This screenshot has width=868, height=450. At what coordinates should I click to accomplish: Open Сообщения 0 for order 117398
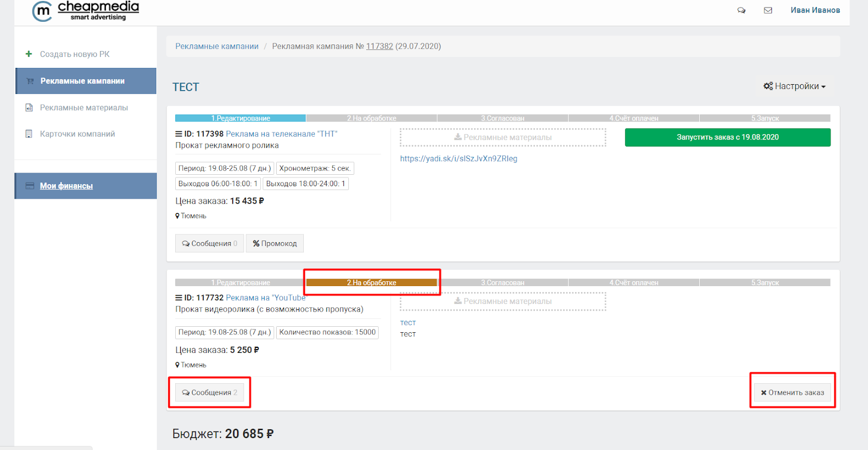(x=209, y=243)
